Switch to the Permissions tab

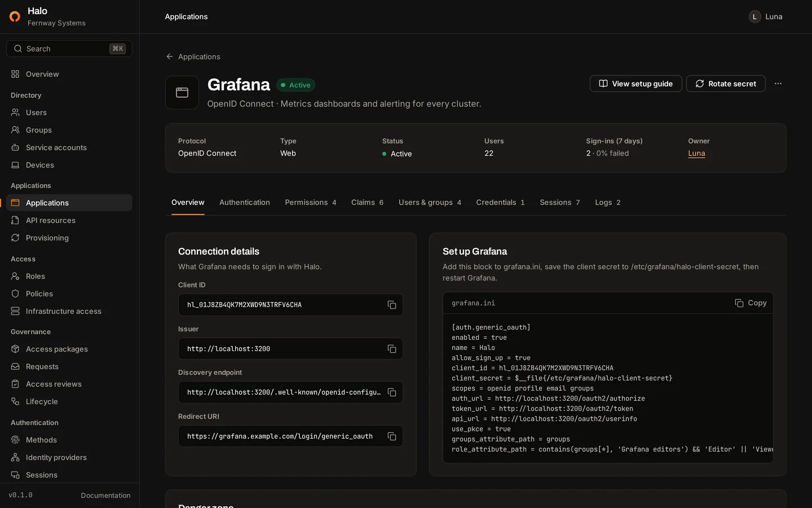click(x=311, y=202)
